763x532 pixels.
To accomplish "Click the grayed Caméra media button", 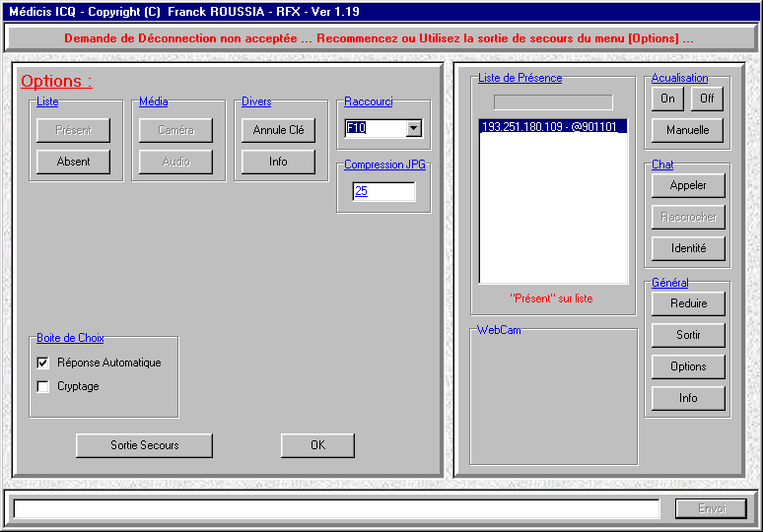I will point(175,130).
